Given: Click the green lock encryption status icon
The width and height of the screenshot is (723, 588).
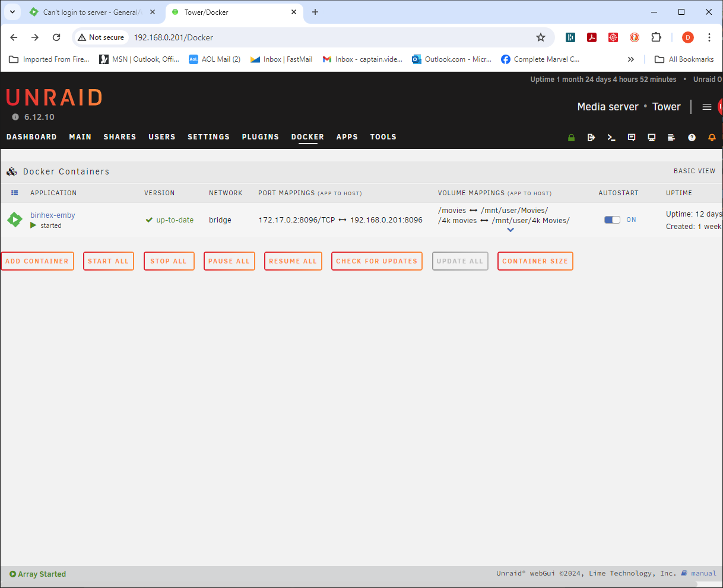Looking at the screenshot, I should pos(571,138).
